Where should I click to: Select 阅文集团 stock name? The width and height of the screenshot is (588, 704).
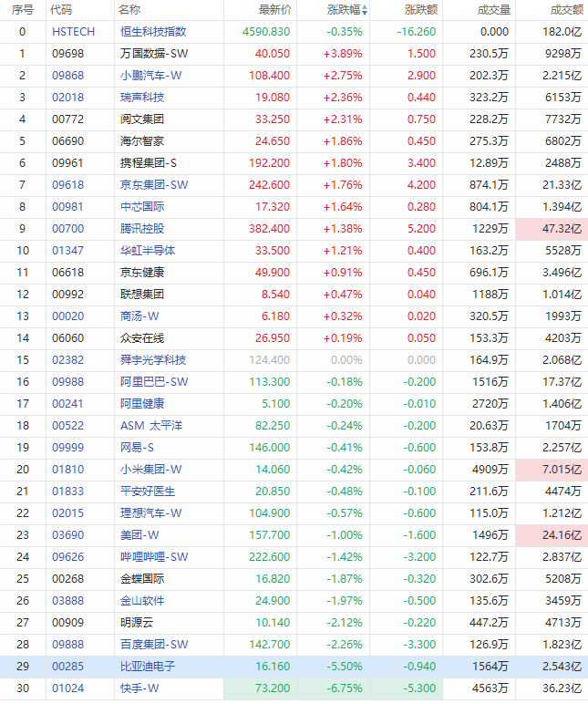142,119
